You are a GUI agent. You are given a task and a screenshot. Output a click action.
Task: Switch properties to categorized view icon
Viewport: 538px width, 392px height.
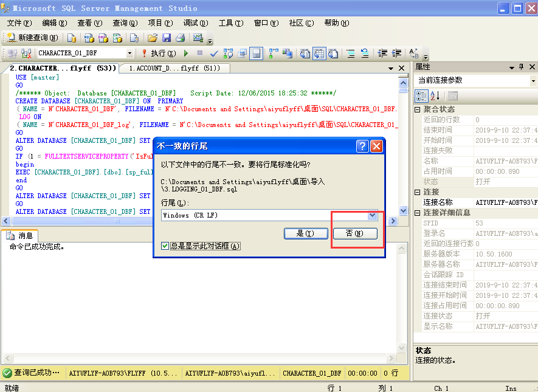421,95
